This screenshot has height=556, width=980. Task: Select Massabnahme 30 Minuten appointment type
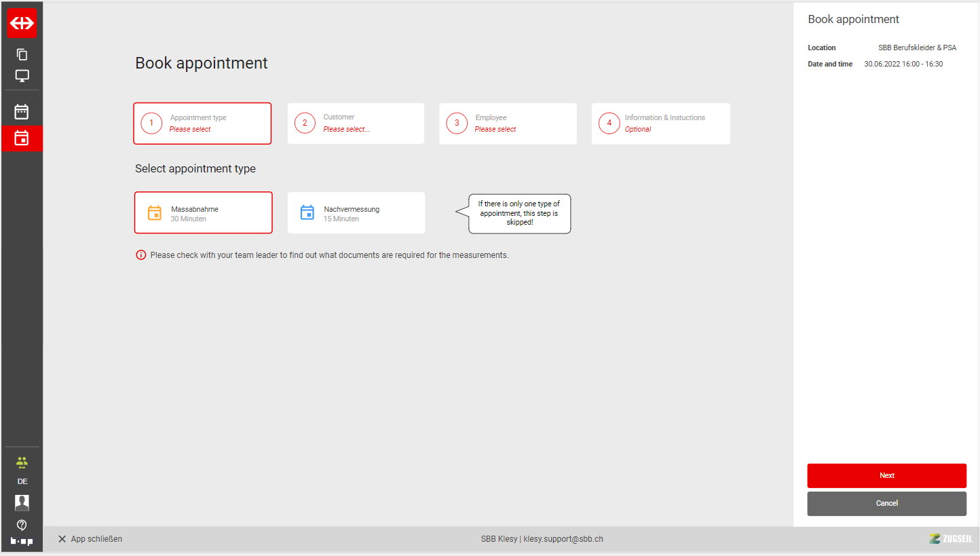(203, 213)
